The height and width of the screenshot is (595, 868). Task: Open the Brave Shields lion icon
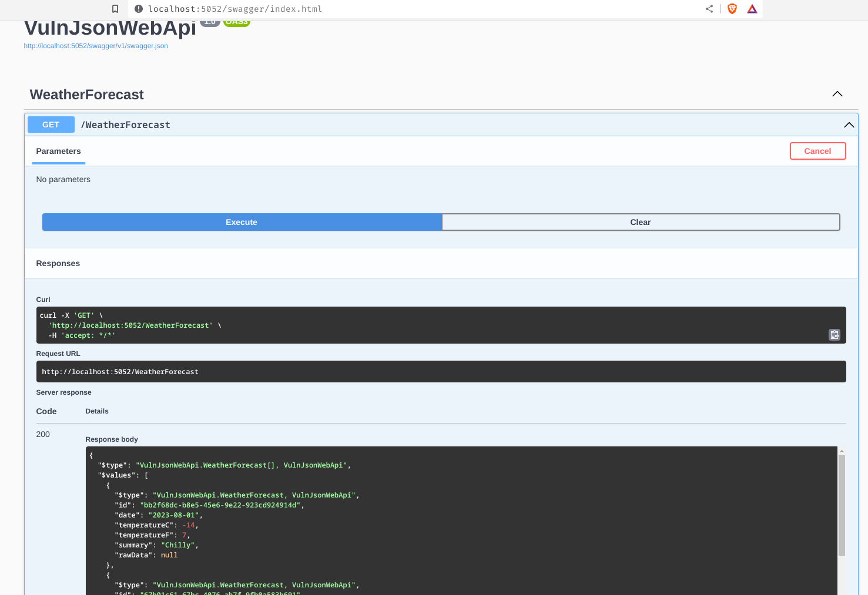(732, 9)
